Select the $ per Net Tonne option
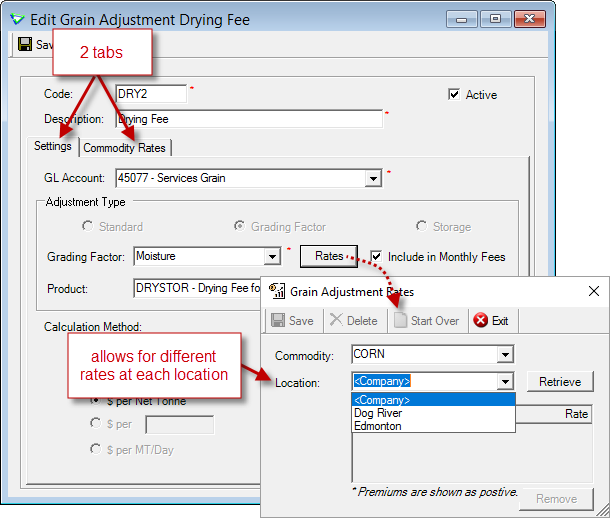This screenshot has width=610, height=518. coord(96,401)
